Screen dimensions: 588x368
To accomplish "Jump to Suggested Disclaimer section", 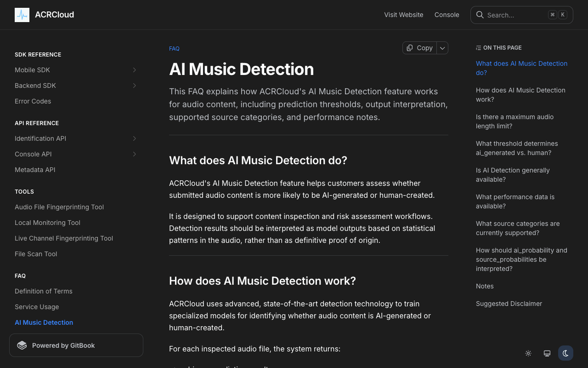I will click(x=509, y=304).
